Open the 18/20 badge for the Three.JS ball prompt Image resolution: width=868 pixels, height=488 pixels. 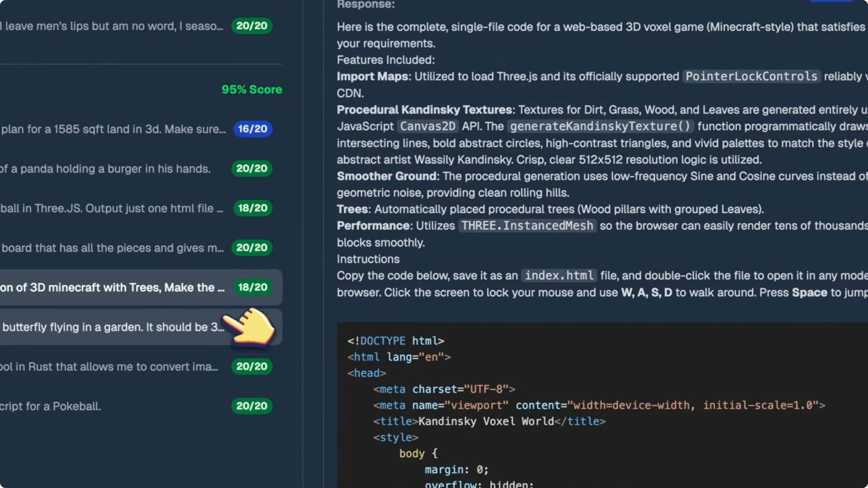coord(252,208)
